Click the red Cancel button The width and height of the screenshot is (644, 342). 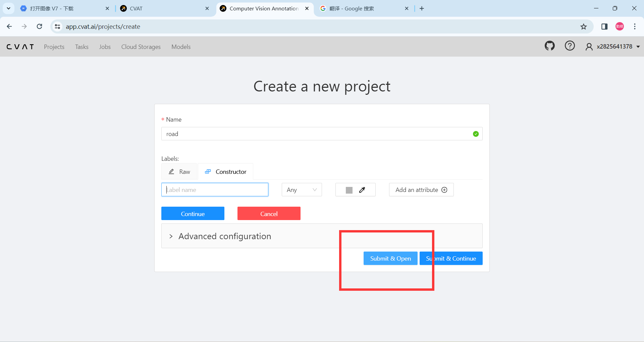(x=269, y=214)
